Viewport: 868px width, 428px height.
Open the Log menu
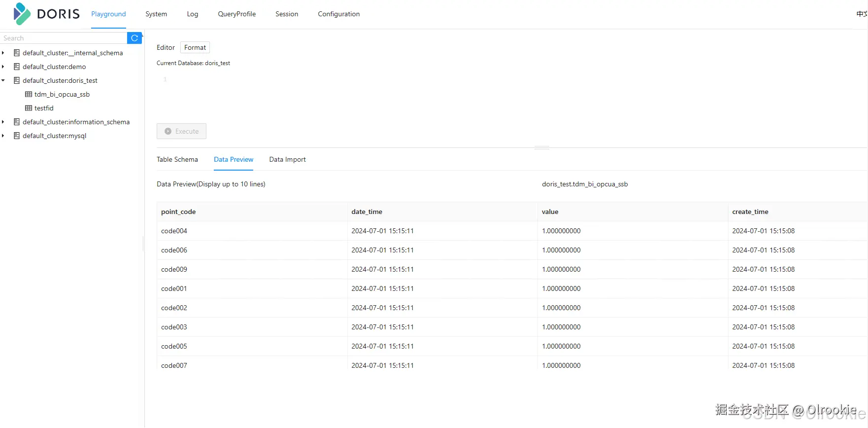click(193, 14)
